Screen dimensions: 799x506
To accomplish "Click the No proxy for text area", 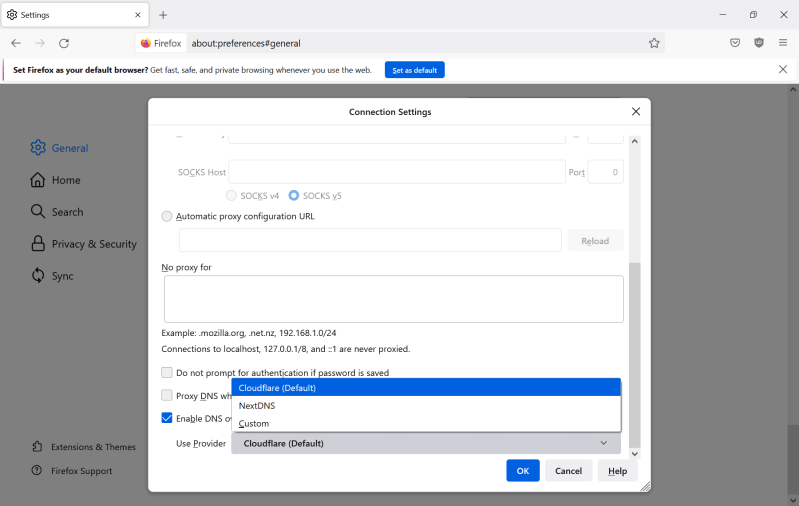I will pyautogui.click(x=393, y=299).
